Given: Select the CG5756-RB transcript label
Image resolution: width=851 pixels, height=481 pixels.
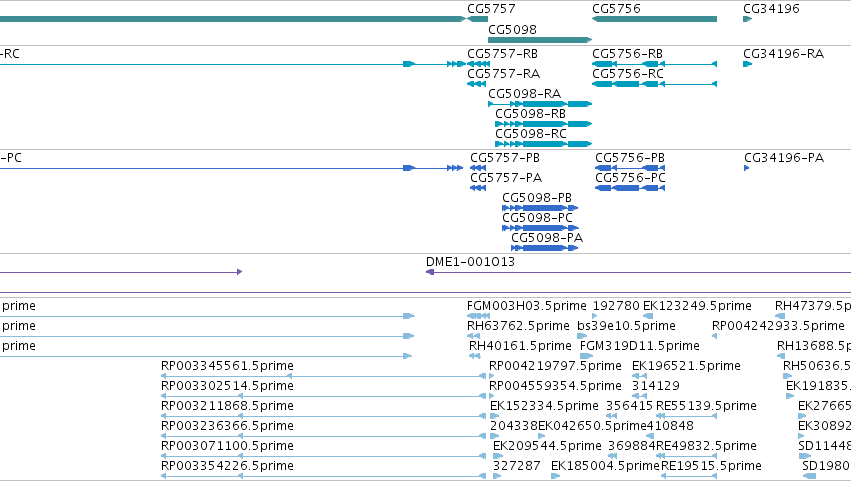Looking at the screenshot, I should pos(627,54).
